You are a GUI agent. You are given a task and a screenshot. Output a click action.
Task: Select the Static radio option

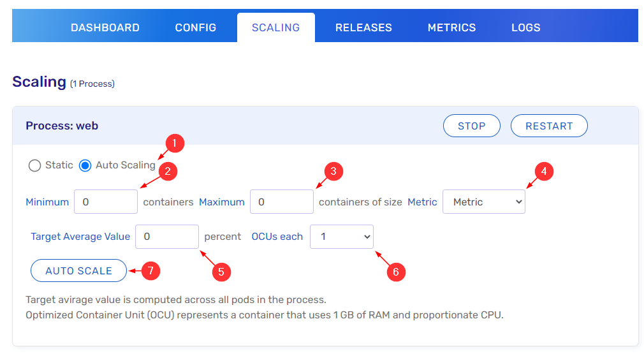point(35,165)
